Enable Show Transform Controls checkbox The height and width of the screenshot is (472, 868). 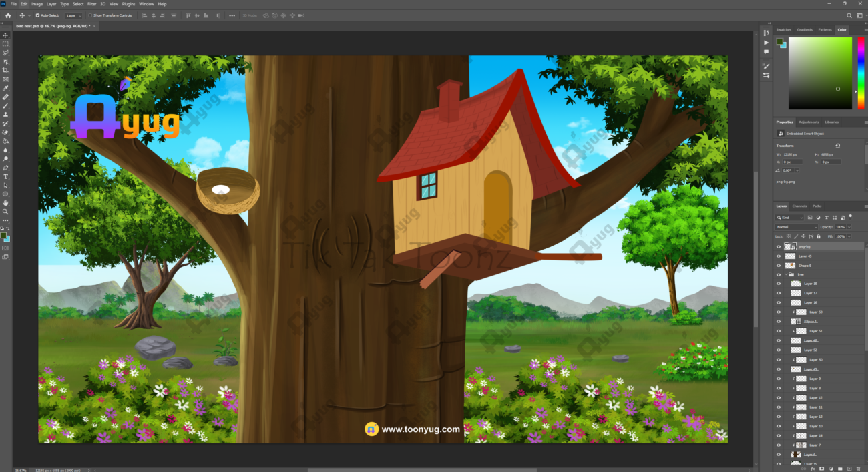coord(90,15)
